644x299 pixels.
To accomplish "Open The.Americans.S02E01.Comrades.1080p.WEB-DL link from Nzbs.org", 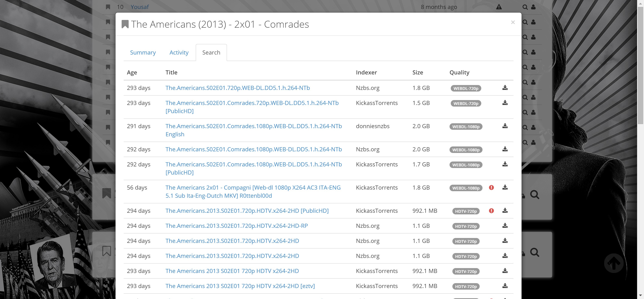I will [253, 149].
